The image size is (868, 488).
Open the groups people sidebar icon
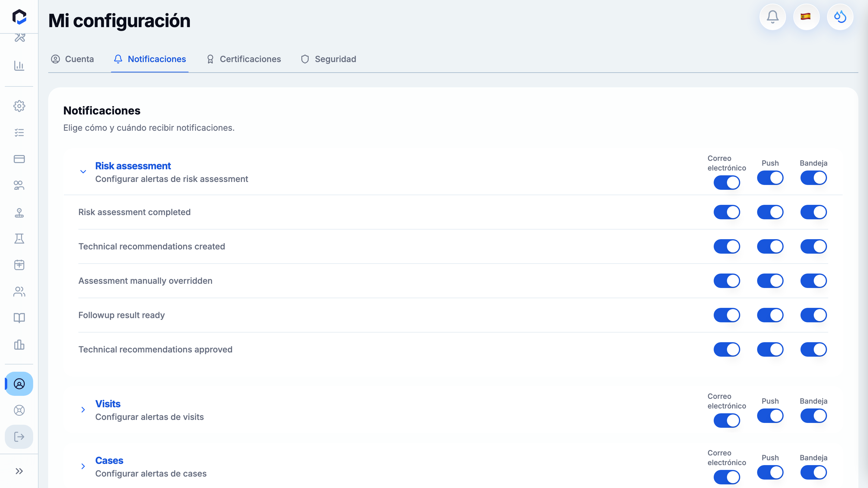click(x=19, y=185)
